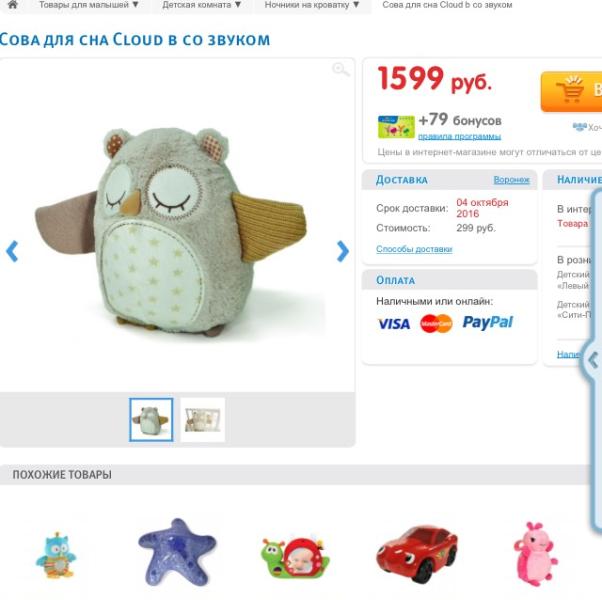This screenshot has height=600, width=602.
Task: Show previous product image with left arrow
Action: click(12, 251)
